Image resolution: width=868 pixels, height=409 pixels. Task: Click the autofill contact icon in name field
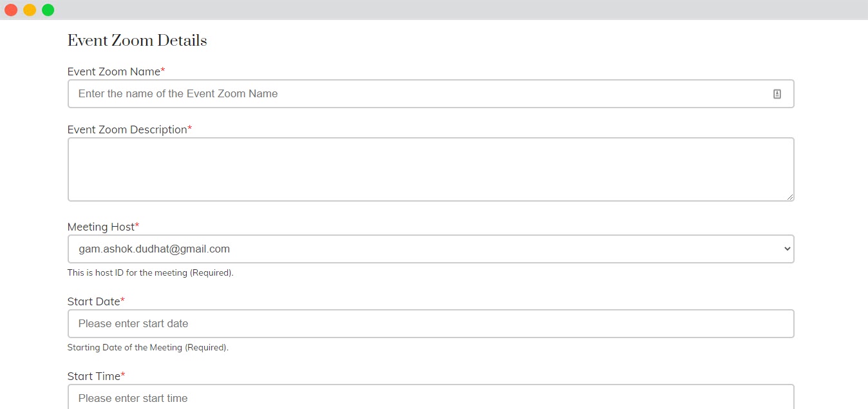coord(777,94)
